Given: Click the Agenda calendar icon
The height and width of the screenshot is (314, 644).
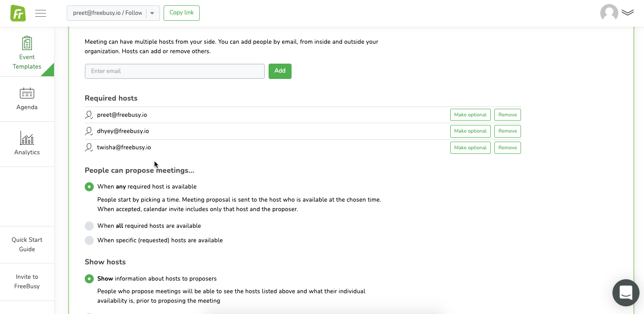Looking at the screenshot, I should click(x=27, y=93).
